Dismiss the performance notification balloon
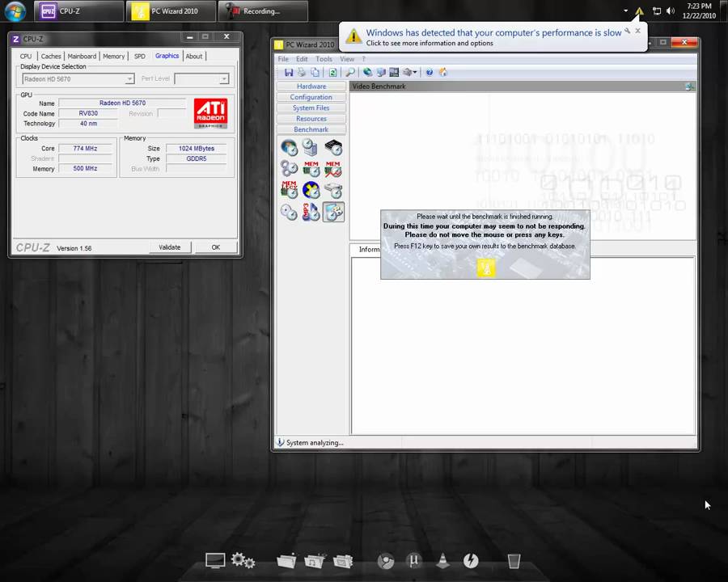This screenshot has width=728, height=582. tap(638, 31)
